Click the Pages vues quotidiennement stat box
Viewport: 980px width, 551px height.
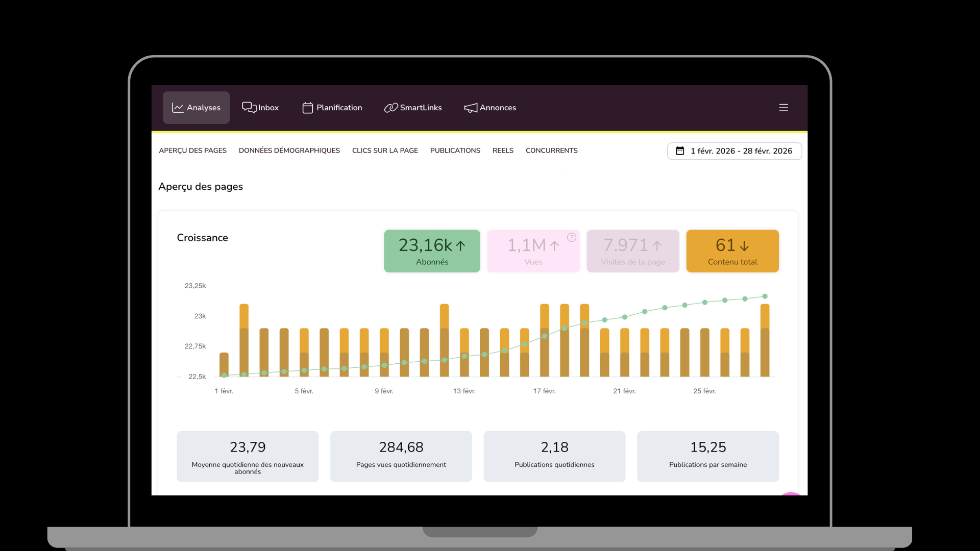pyautogui.click(x=401, y=456)
